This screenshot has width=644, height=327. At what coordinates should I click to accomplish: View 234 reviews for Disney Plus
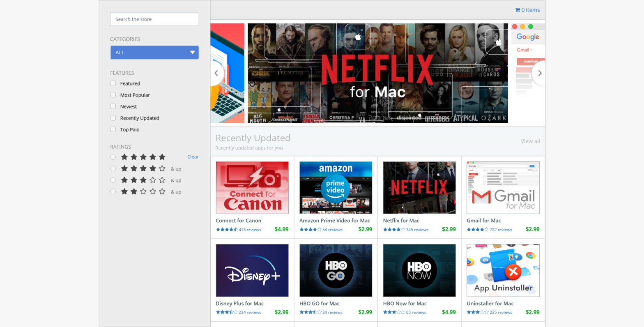[x=250, y=313]
